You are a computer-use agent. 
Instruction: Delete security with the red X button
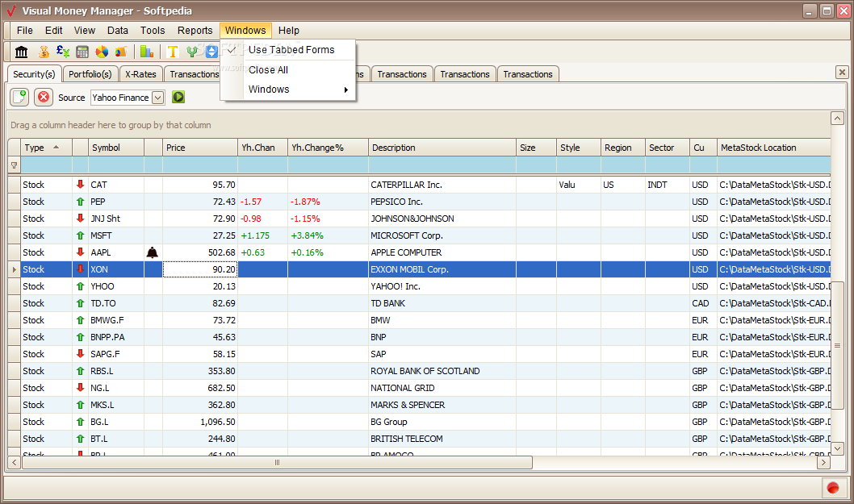coord(44,98)
